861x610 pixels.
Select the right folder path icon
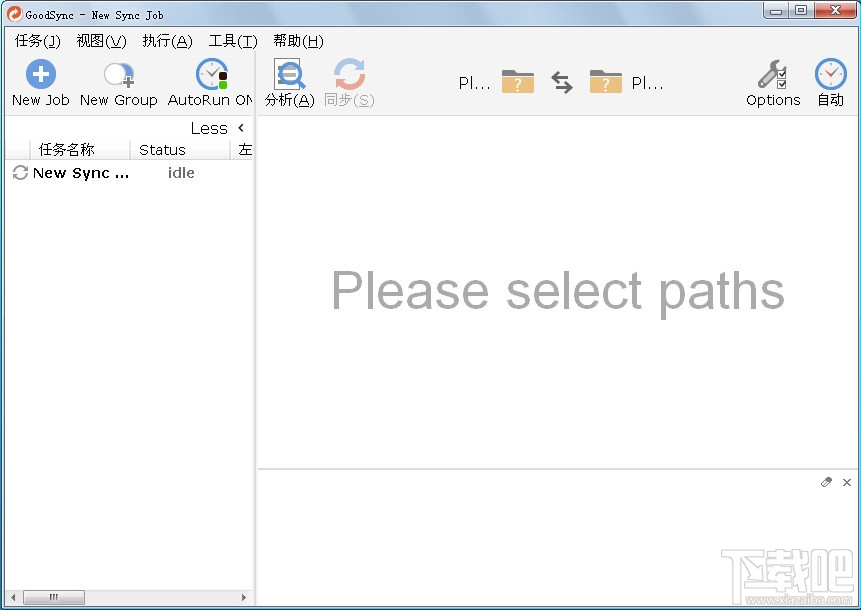pos(606,81)
